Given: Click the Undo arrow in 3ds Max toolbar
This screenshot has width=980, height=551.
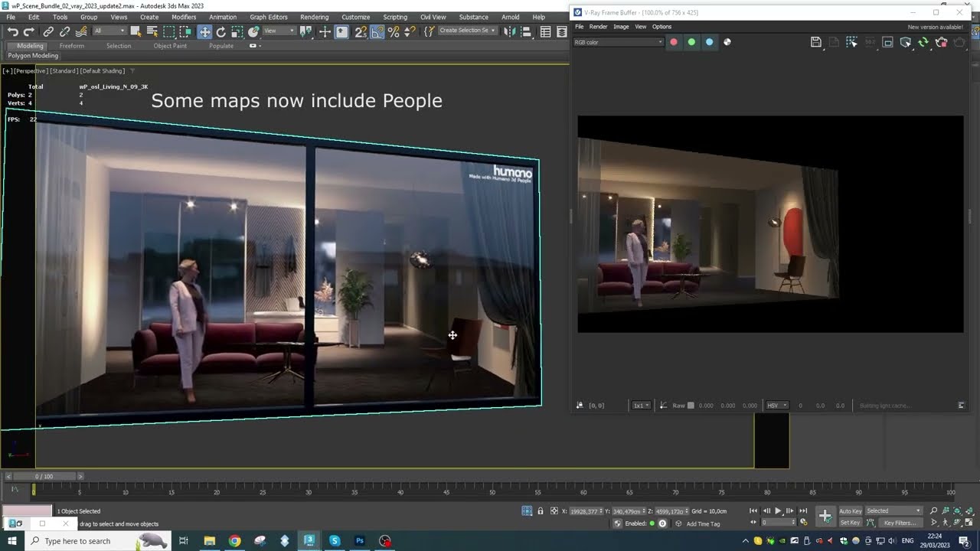Looking at the screenshot, I should coord(13,31).
